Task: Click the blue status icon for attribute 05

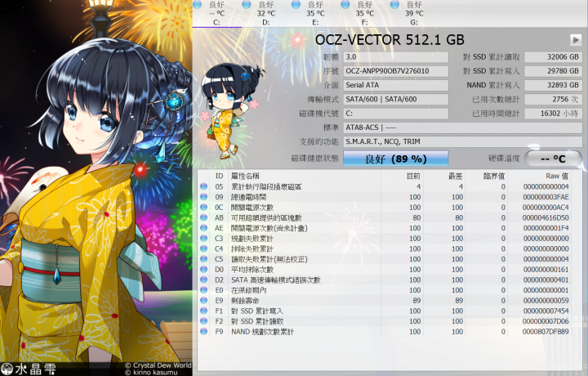Action: pos(203,186)
